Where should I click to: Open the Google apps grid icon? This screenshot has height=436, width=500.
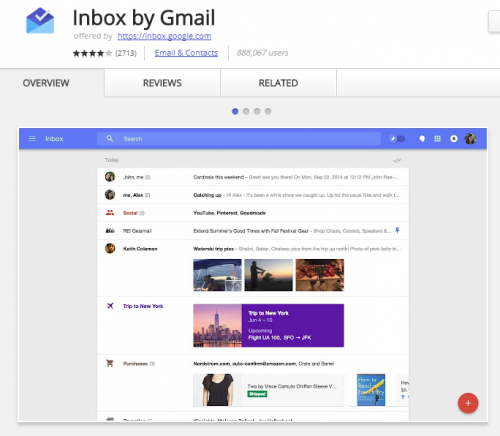437,139
